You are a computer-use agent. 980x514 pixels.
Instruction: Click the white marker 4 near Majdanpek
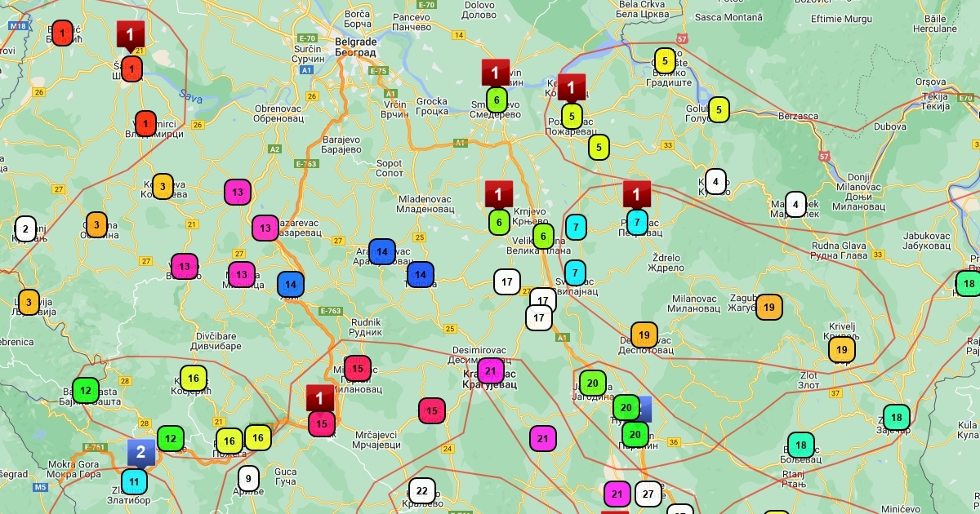(795, 204)
